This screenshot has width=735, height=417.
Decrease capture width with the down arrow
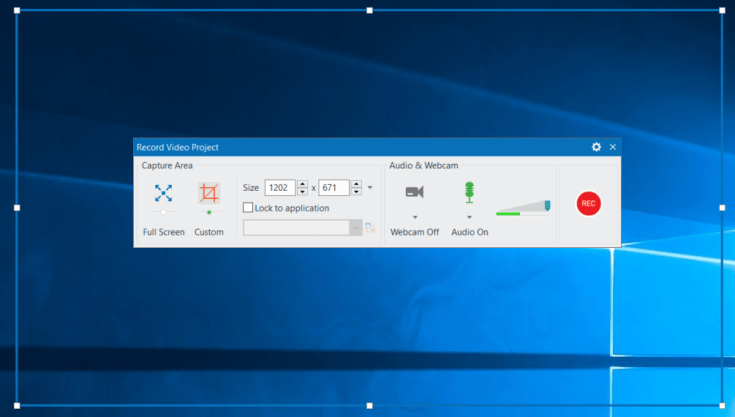(303, 191)
